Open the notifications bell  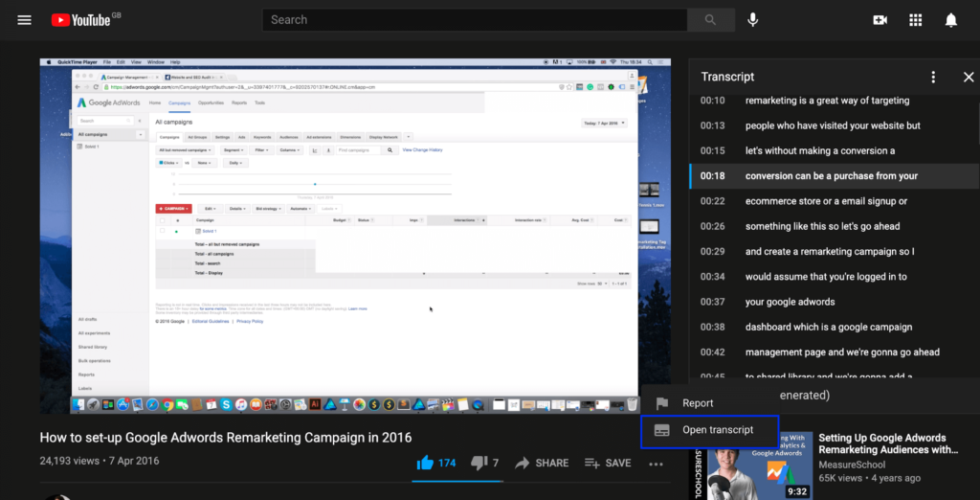(x=950, y=20)
